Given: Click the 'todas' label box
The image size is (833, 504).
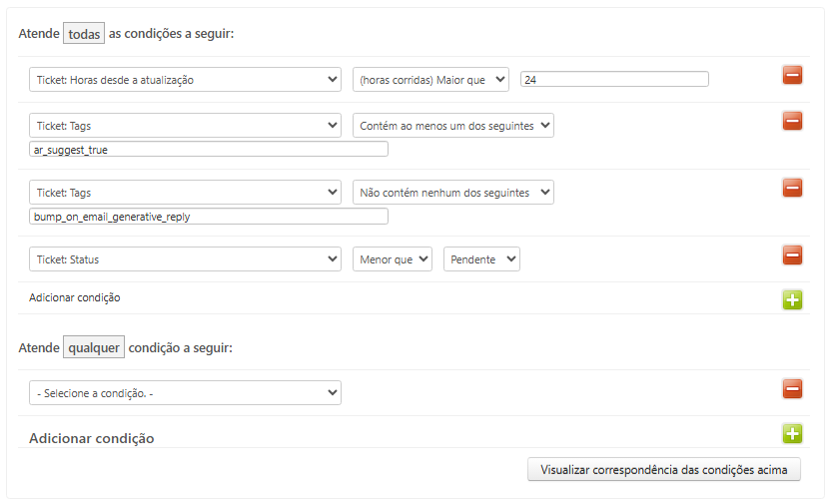Looking at the screenshot, I should tap(84, 33).
